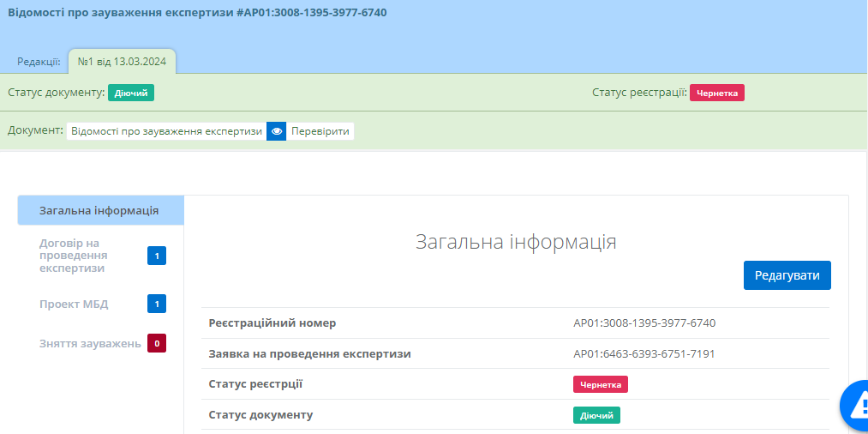The width and height of the screenshot is (868, 434).
Task: Go to the Зняття зауважень section
Action: click(x=90, y=343)
